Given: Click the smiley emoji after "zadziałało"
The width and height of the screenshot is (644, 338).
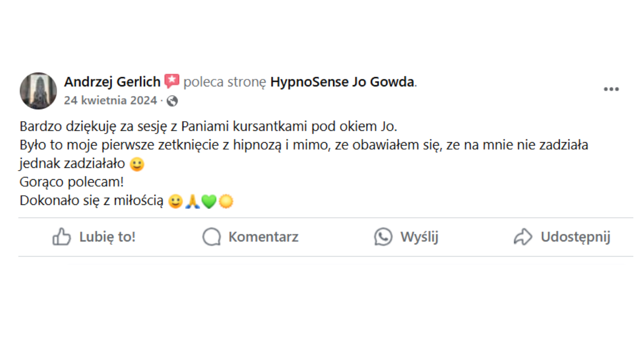Looking at the screenshot, I should pos(137,165).
